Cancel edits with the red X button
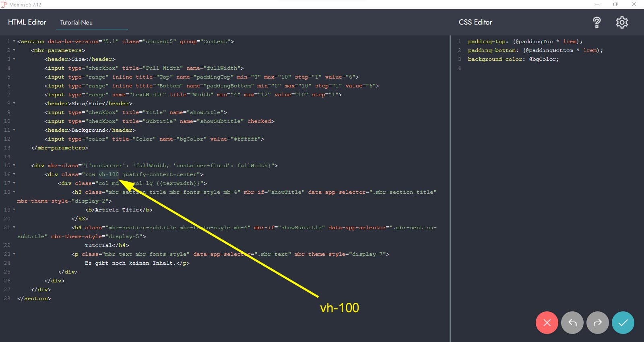Viewport: 644px width, 342px height. coord(547,323)
